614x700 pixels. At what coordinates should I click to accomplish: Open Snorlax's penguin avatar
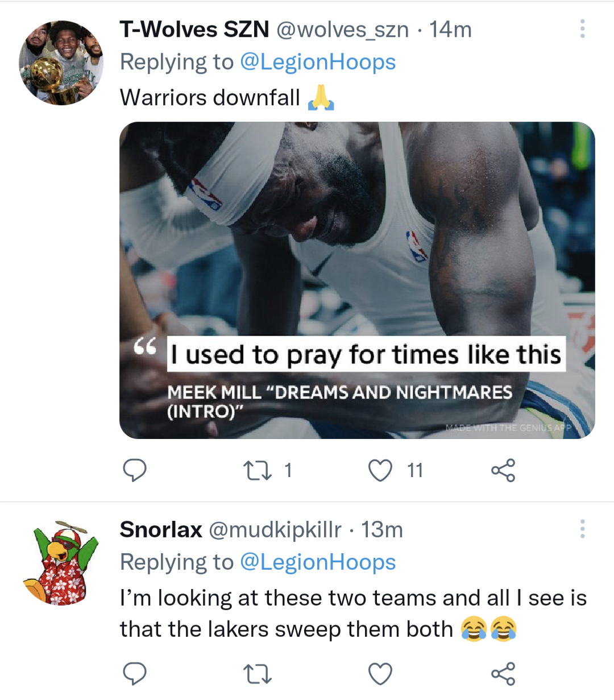coord(61,562)
